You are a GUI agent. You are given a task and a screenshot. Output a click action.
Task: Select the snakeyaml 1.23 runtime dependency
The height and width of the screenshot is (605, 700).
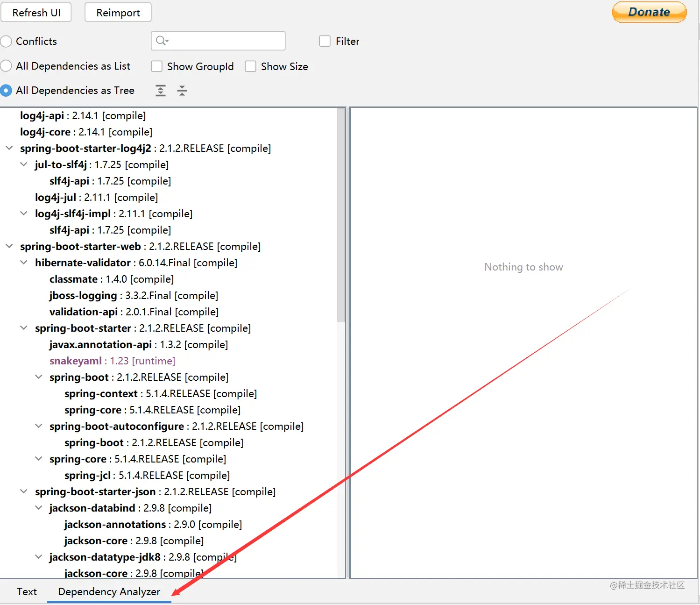tap(112, 361)
